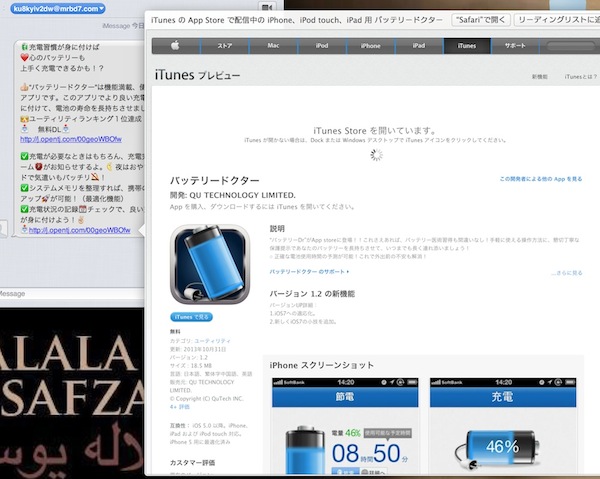The image size is (600, 479).
Task: Open the 新機能 link
Action: [x=540, y=77]
